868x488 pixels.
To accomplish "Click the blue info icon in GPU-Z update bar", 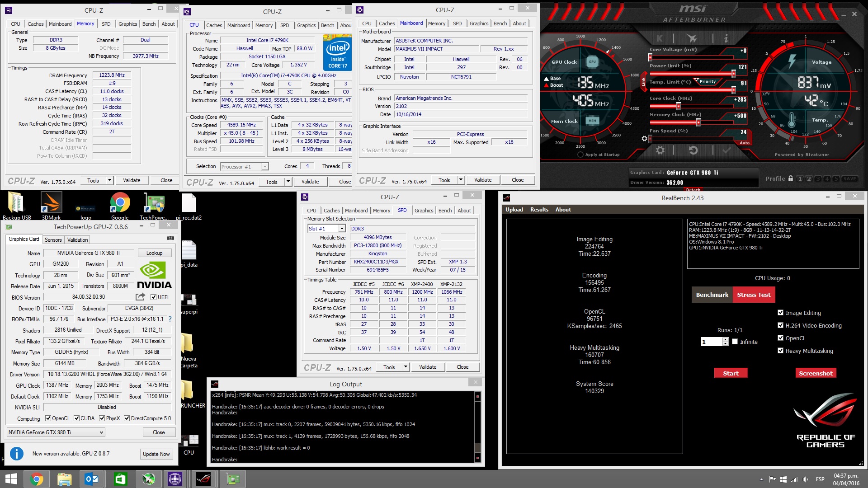I will click(17, 454).
